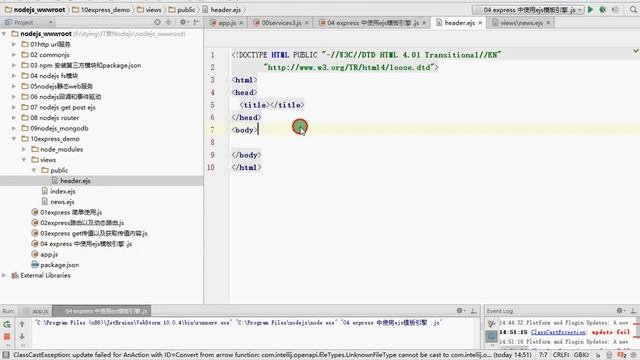Click the 7:7 cursor position indicator
640x360 pixels.
543,355
